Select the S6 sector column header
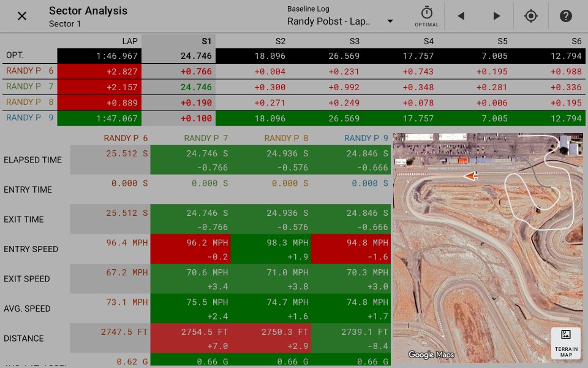Viewport: 588px width, 368px height. (576, 41)
